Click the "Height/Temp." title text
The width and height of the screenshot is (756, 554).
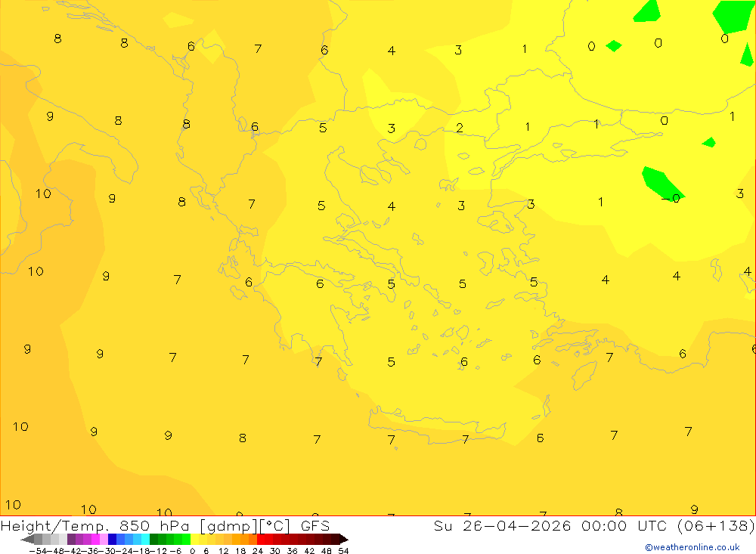click(55, 526)
